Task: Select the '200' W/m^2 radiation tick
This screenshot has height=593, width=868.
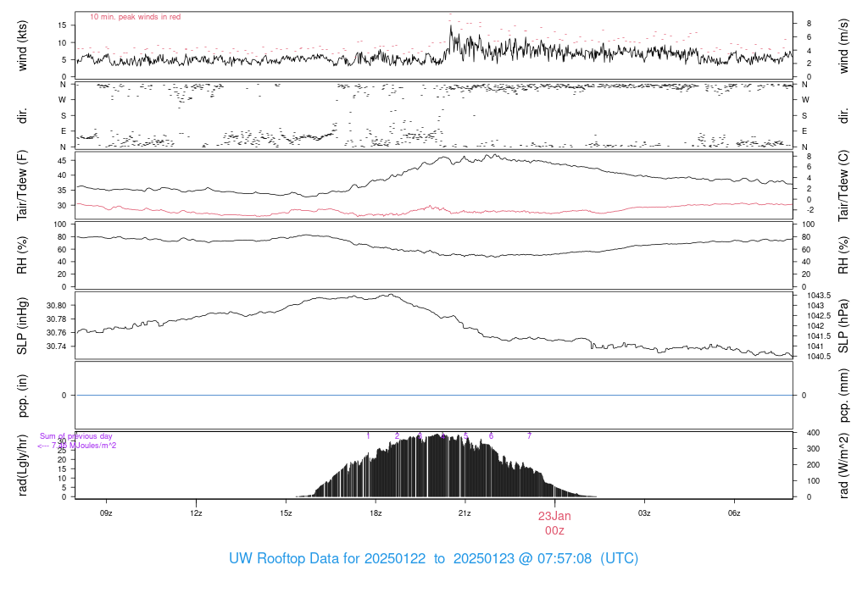Action: click(813, 465)
